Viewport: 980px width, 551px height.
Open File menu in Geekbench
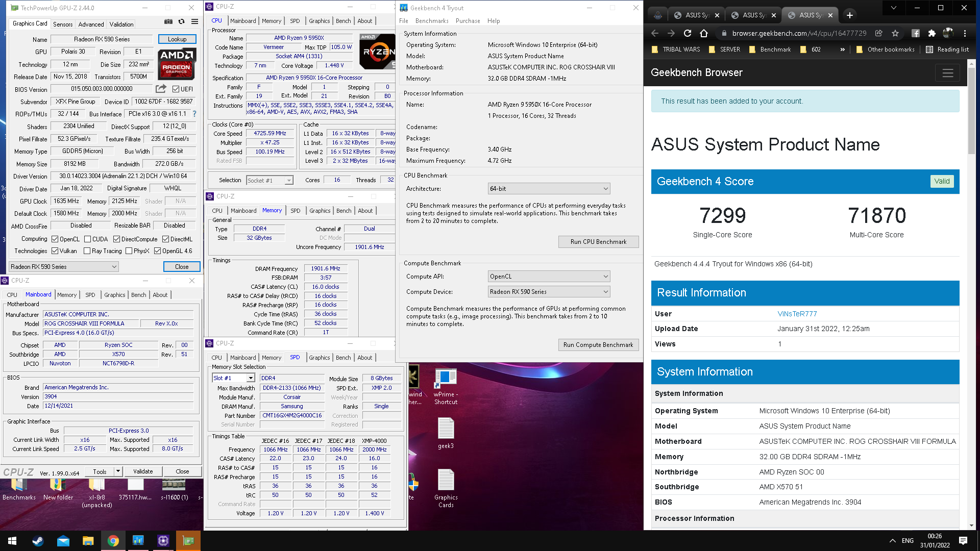pyautogui.click(x=404, y=21)
